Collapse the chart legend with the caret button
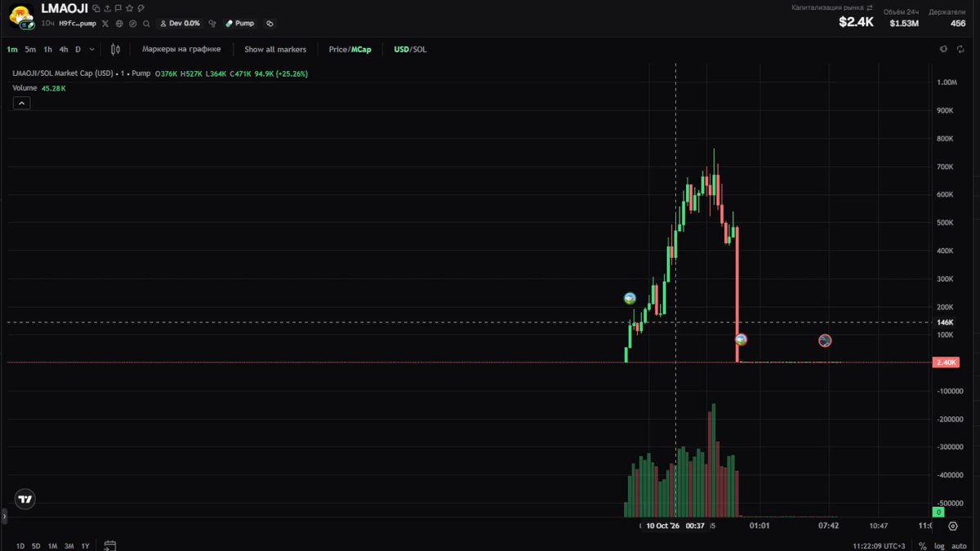Viewport: 980px width, 551px height. (21, 103)
